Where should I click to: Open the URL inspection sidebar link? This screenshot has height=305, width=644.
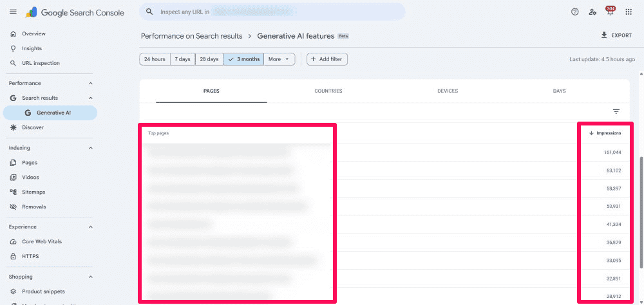click(41, 63)
